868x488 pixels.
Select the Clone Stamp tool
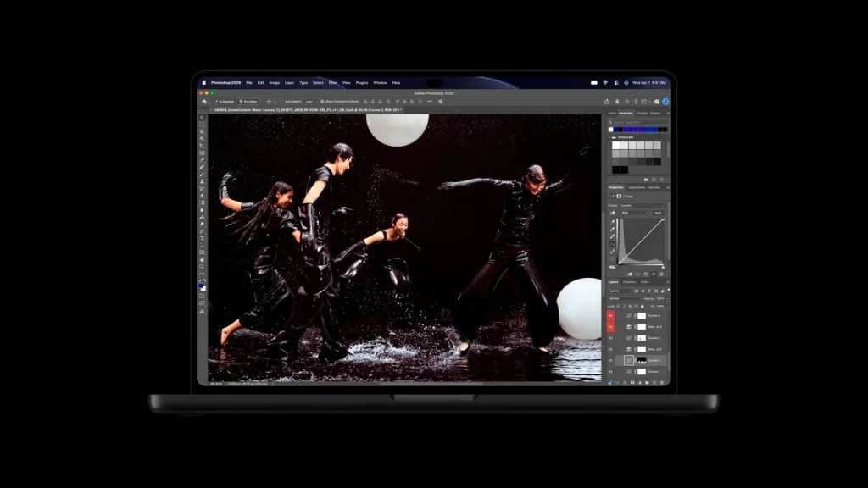tap(202, 181)
